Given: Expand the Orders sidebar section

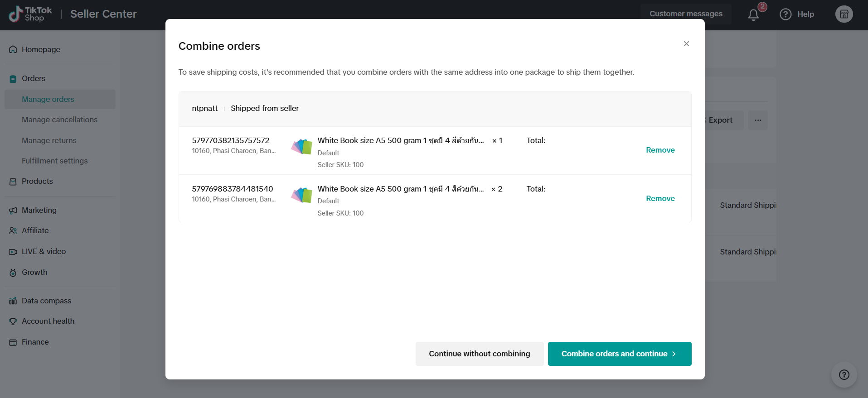Looking at the screenshot, I should [34, 78].
